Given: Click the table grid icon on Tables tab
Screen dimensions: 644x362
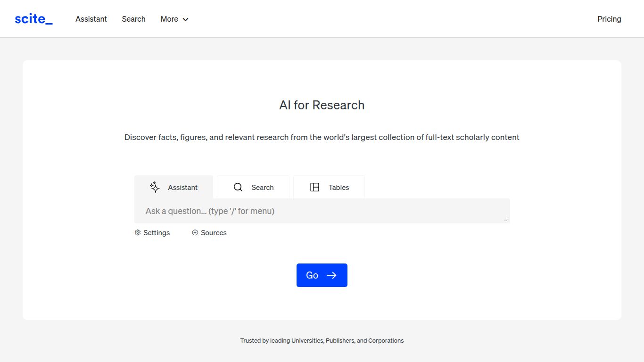Looking at the screenshot, I should click(315, 187).
